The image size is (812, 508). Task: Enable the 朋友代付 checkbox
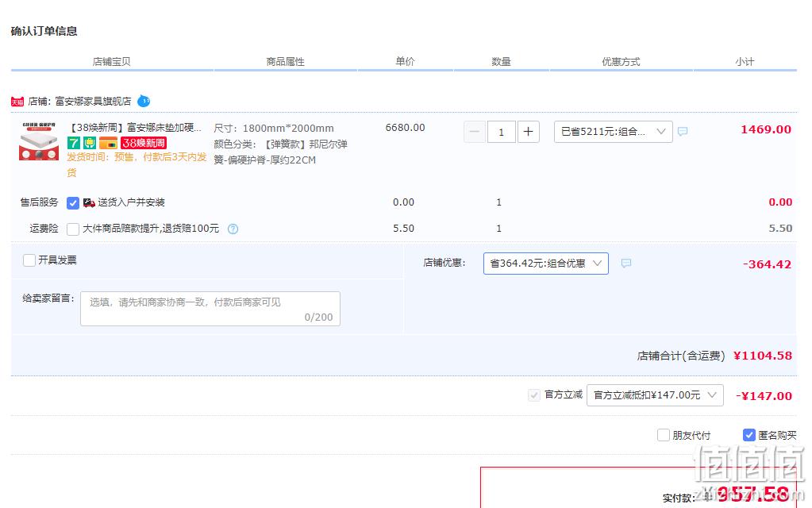(x=664, y=435)
